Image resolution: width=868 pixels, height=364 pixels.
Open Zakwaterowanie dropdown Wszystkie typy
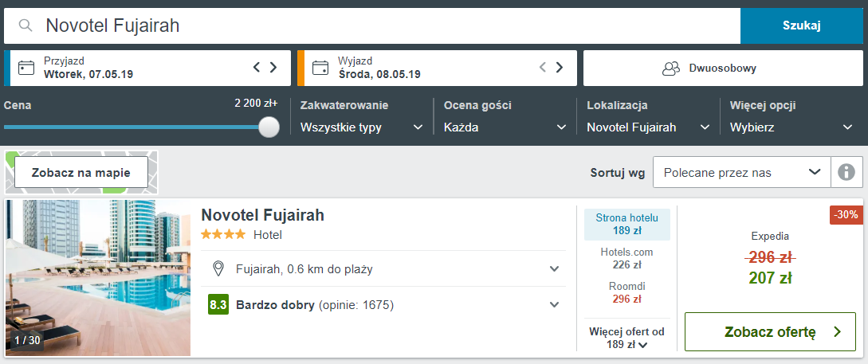click(362, 127)
